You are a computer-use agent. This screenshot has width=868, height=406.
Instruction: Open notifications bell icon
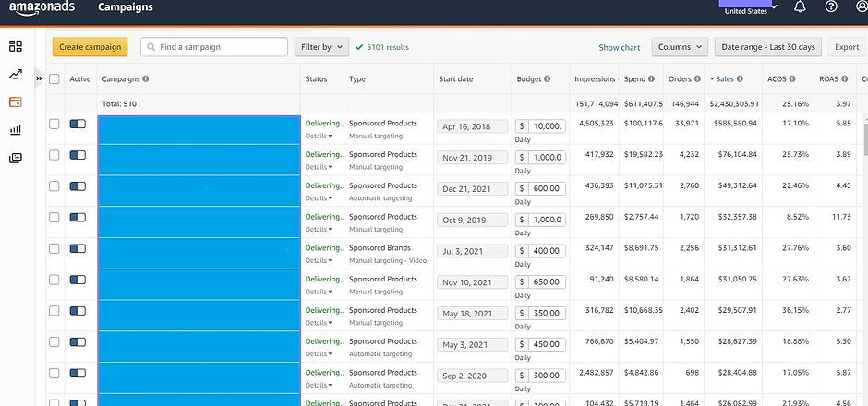[800, 6]
